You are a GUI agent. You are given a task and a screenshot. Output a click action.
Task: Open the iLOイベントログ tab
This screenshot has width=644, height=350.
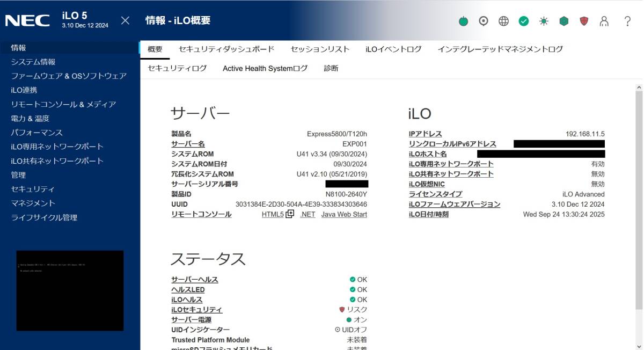click(393, 48)
